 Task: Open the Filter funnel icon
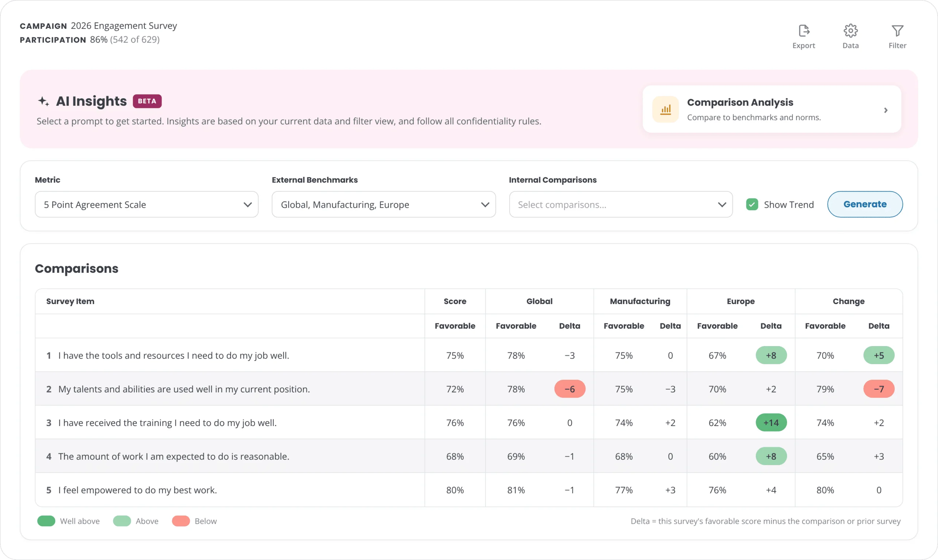897,30
